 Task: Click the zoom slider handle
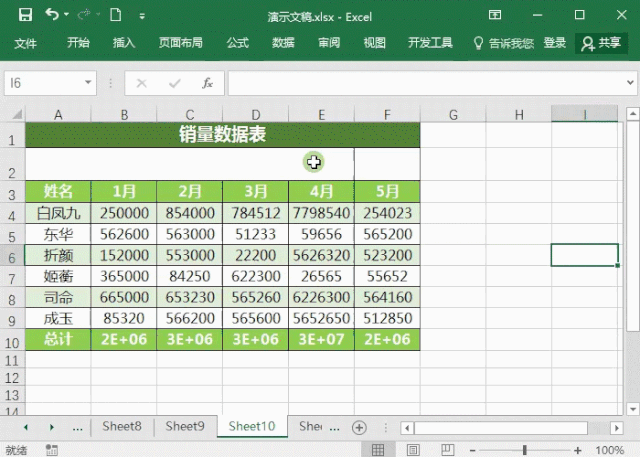524,450
